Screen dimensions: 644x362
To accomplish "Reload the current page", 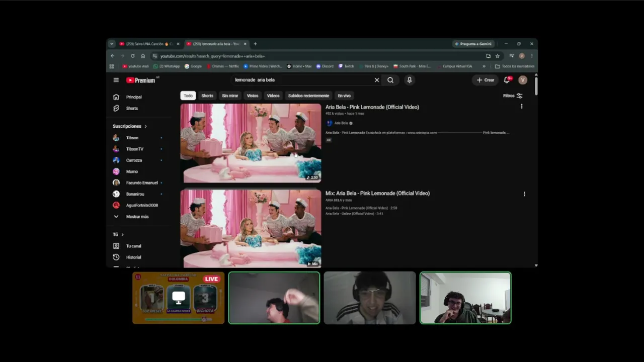I will [132, 56].
